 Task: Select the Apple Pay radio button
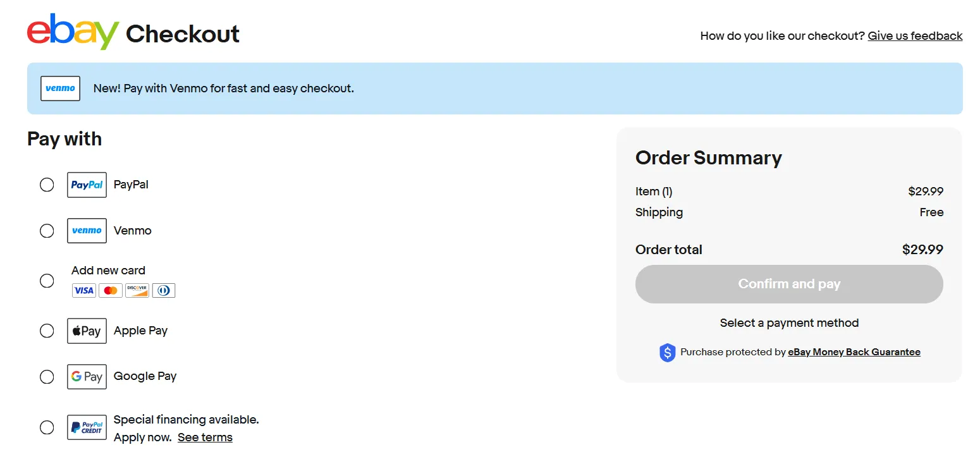(x=47, y=331)
